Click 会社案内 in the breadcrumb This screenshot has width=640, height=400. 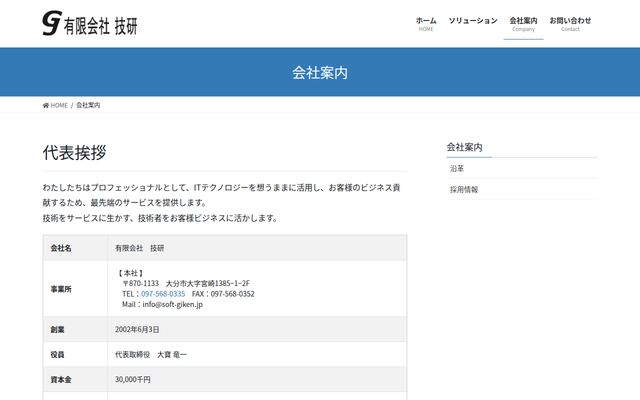click(88, 105)
